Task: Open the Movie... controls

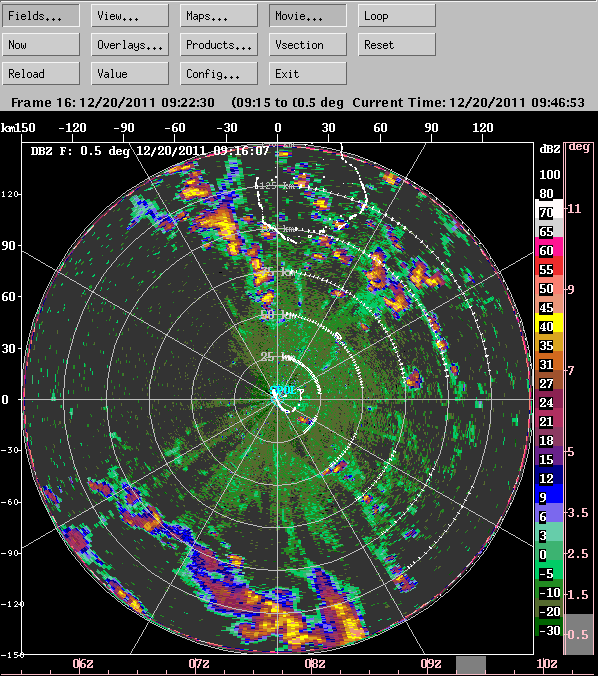Action: (308, 16)
